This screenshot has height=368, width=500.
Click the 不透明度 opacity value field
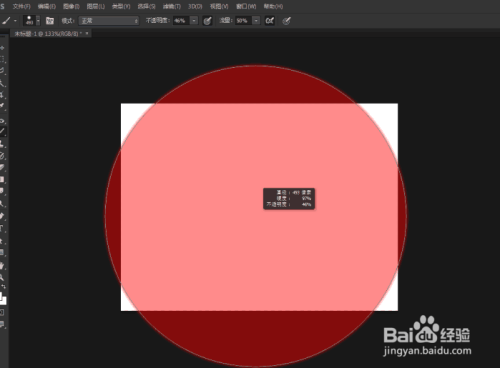click(x=181, y=21)
